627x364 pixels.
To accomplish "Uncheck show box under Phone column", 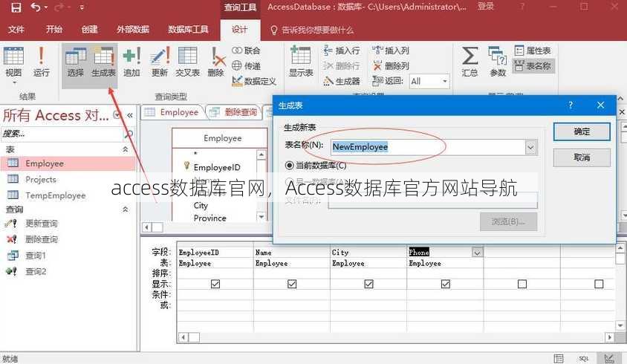I will point(446,284).
